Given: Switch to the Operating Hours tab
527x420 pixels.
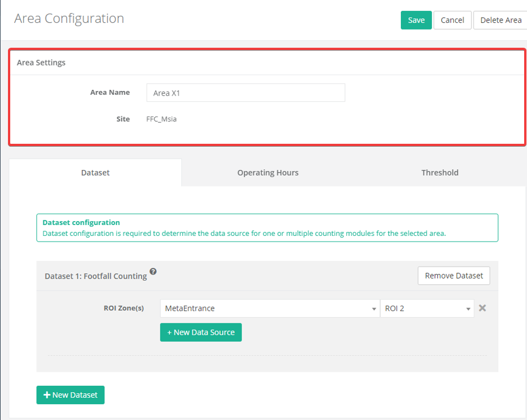Looking at the screenshot, I should tap(268, 173).
